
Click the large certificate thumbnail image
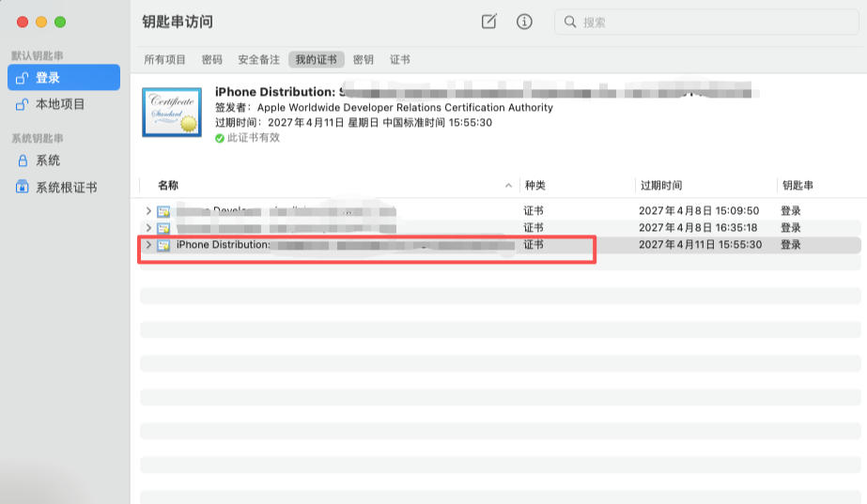click(x=172, y=113)
